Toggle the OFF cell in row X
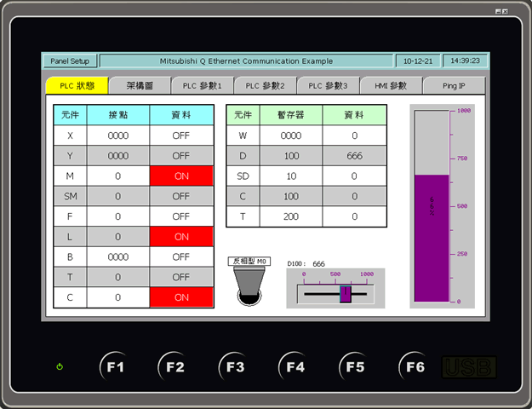 point(181,135)
